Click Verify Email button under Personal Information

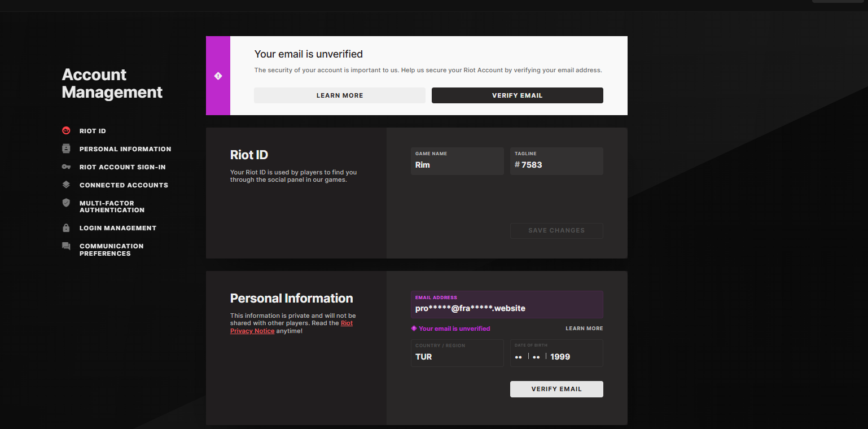click(556, 389)
